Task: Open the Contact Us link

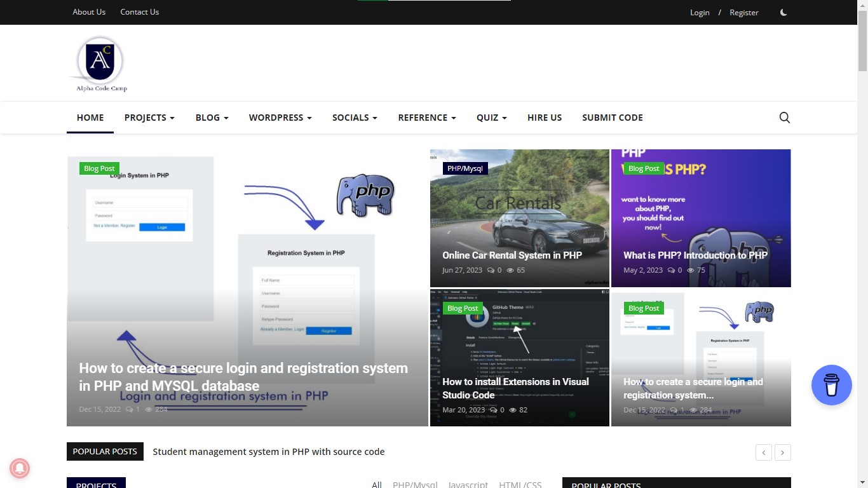Action: (x=140, y=12)
